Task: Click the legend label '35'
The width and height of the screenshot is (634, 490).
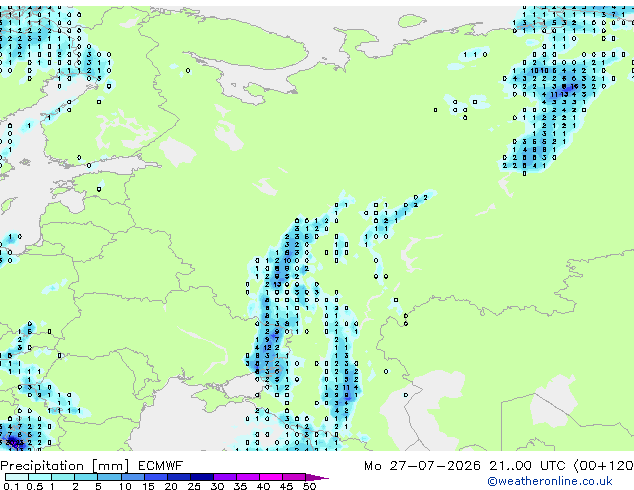Action: coord(240,486)
